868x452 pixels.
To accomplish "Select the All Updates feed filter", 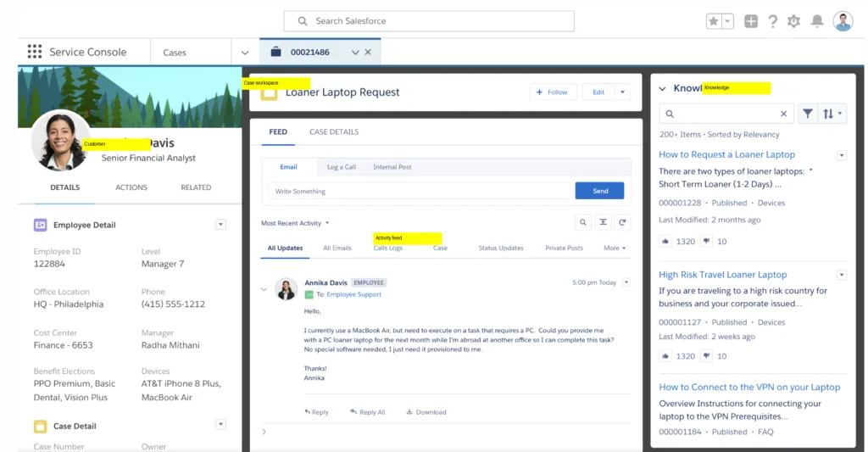I will (x=285, y=248).
